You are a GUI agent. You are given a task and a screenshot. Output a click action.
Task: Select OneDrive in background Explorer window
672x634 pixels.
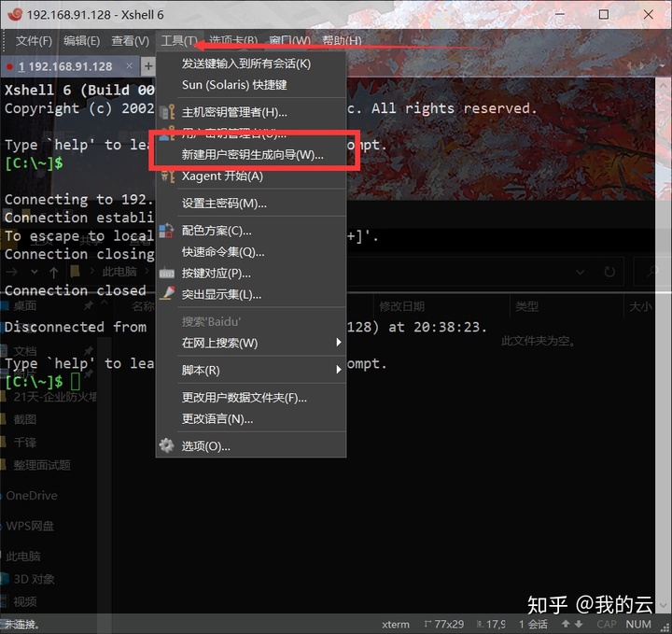32,496
